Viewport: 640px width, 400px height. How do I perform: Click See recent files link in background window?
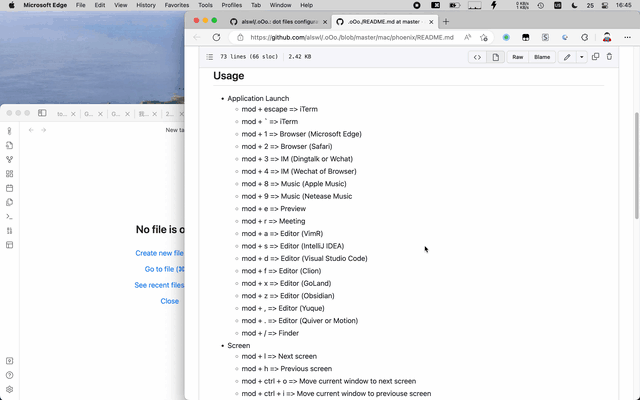[x=159, y=285]
